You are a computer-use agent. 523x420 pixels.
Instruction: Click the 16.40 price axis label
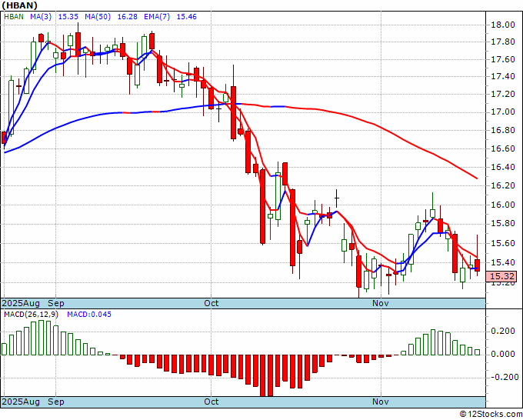click(502, 167)
